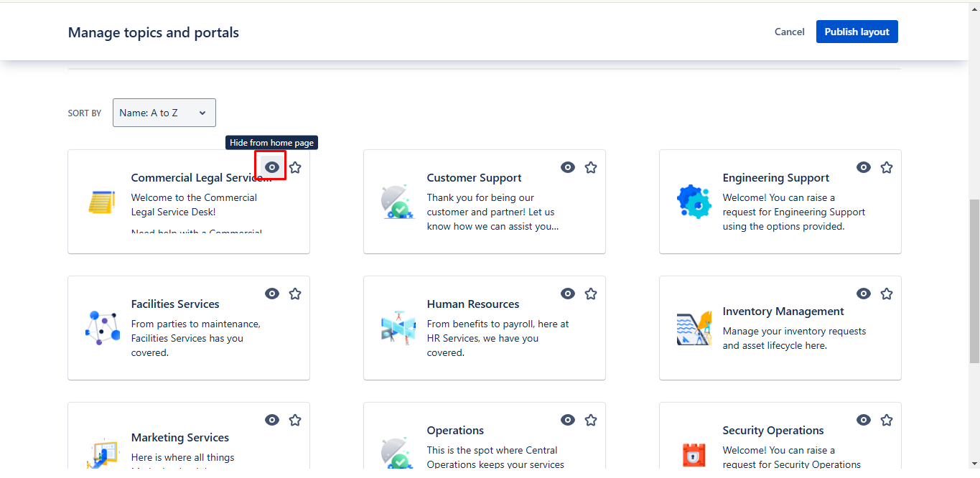Star the Facilities Services portal
This screenshot has width=980, height=478.
[295, 294]
